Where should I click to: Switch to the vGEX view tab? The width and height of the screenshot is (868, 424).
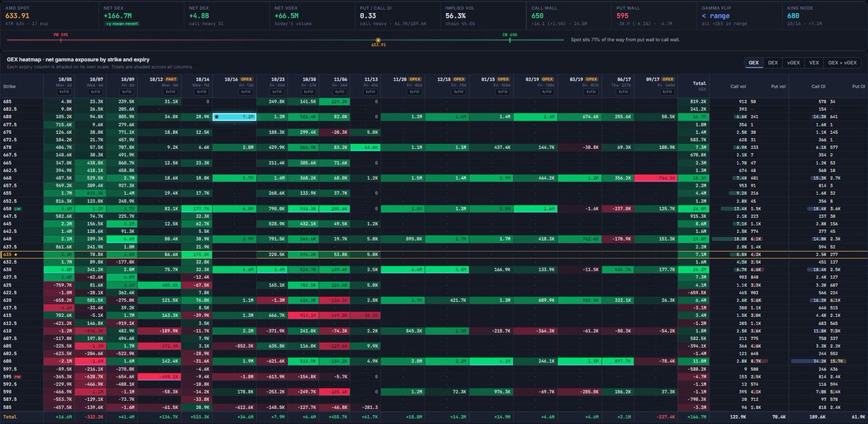point(793,63)
